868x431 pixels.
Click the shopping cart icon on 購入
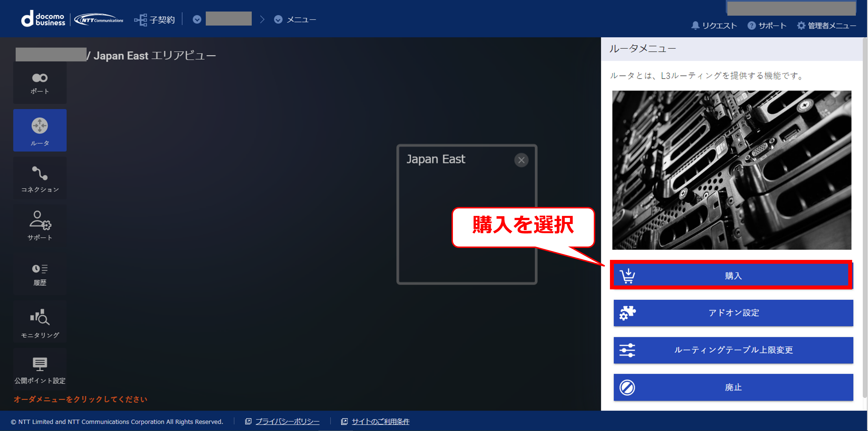tap(627, 276)
